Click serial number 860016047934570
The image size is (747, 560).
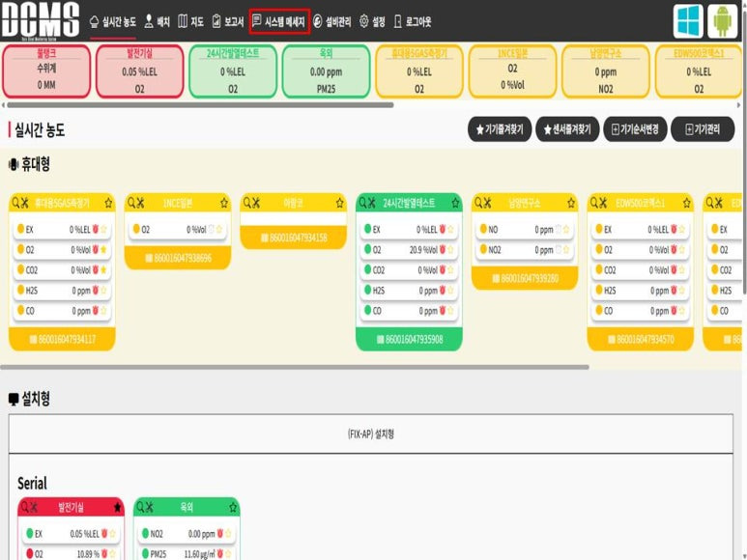click(641, 339)
